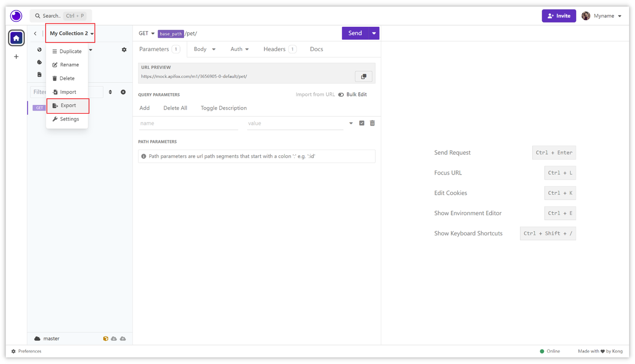Click the Invite button
635x364 pixels.
[559, 16]
